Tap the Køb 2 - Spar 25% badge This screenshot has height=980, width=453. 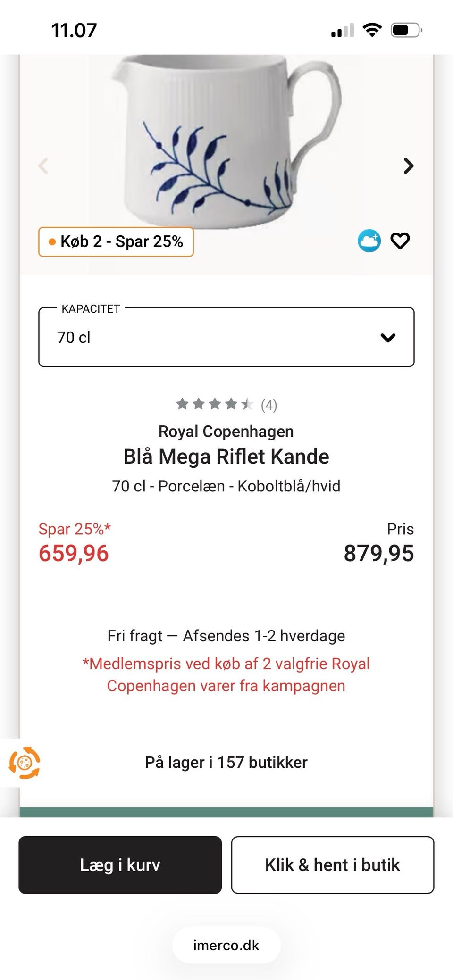(x=116, y=242)
